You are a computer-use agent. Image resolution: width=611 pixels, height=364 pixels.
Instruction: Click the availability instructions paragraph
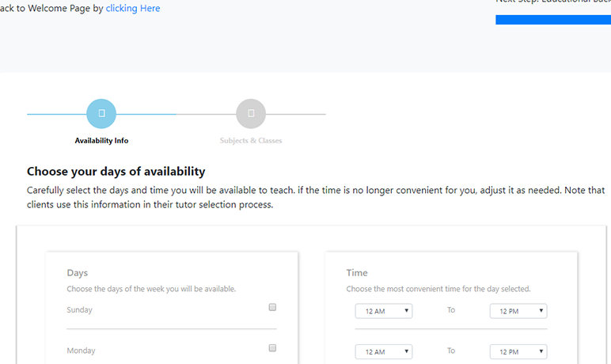315,198
